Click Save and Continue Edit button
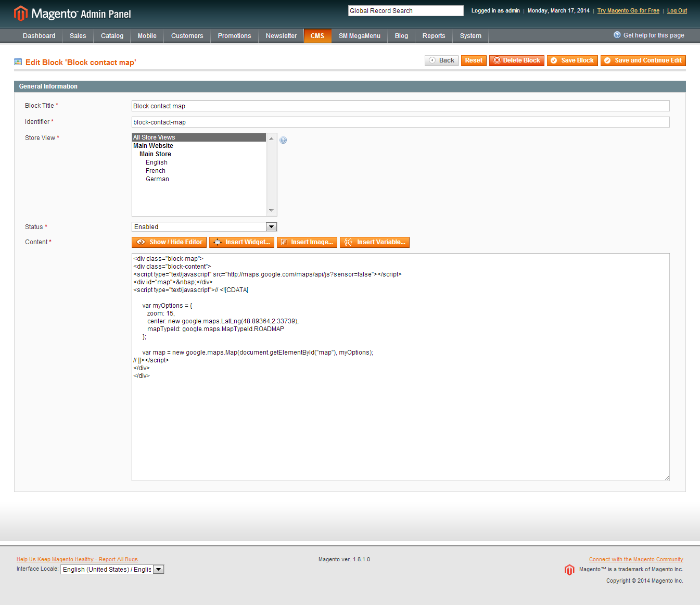Screen dimensions: 700x605 coord(643,60)
